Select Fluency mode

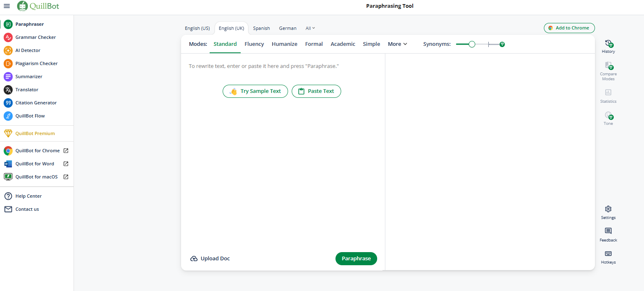point(254,44)
